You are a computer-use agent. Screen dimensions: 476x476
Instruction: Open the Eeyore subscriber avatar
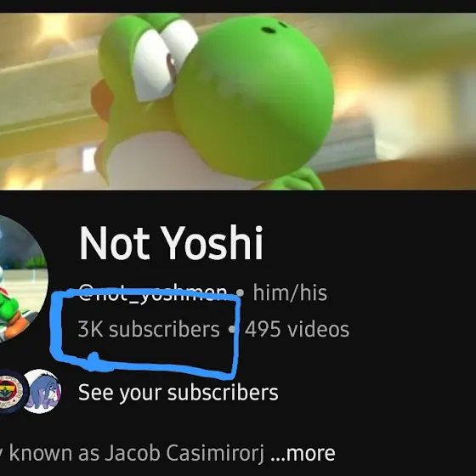[x=42, y=391]
